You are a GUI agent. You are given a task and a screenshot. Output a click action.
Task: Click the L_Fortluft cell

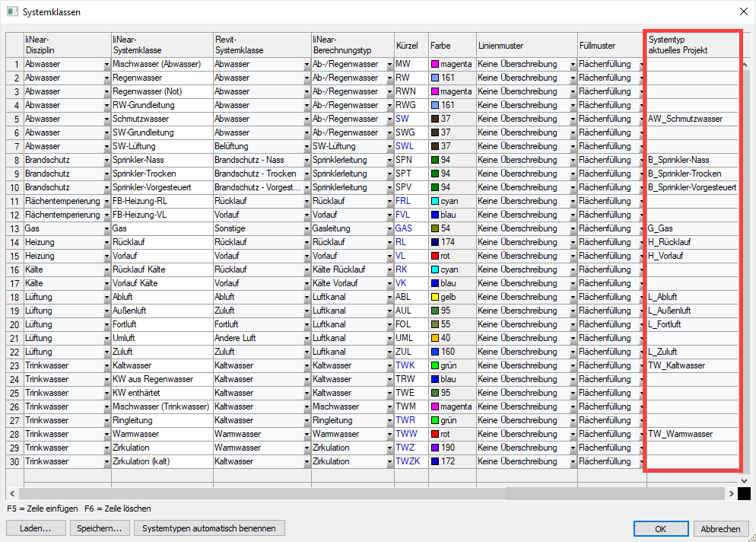[692, 324]
